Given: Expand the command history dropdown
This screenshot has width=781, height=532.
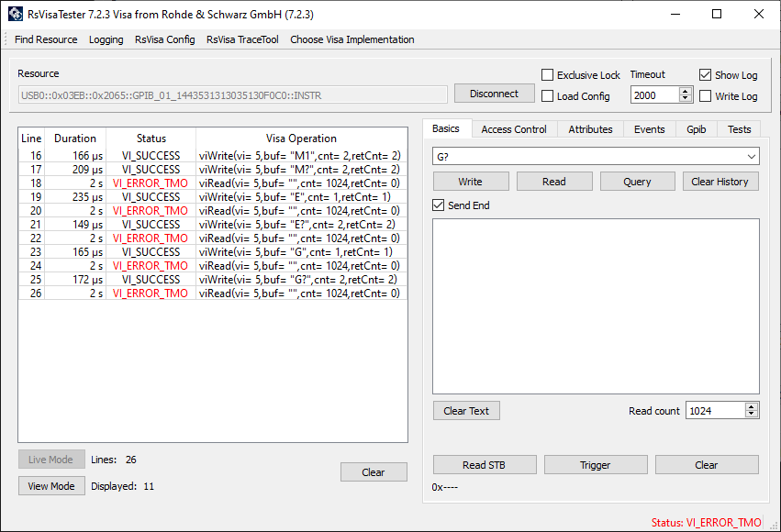Looking at the screenshot, I should (x=751, y=157).
